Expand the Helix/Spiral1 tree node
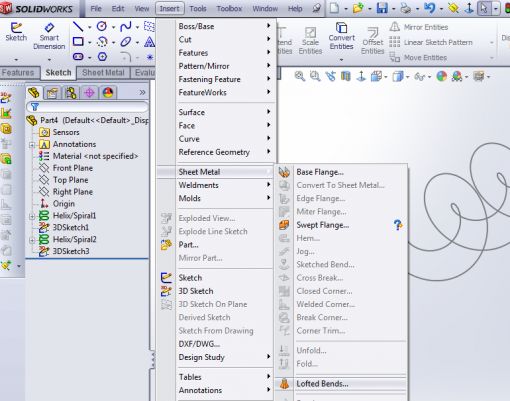Viewport: 510px width, 401px height. tap(32, 216)
